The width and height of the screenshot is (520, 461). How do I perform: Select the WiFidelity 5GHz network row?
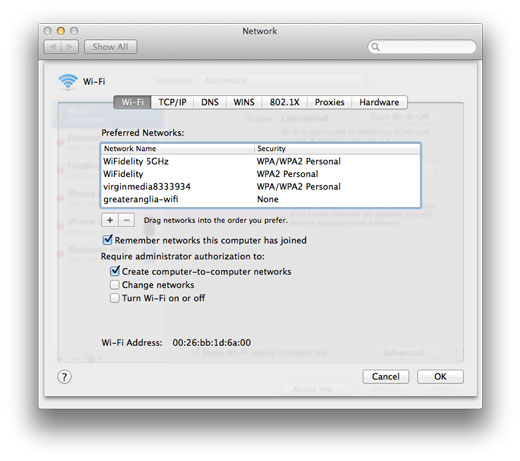pos(260,161)
